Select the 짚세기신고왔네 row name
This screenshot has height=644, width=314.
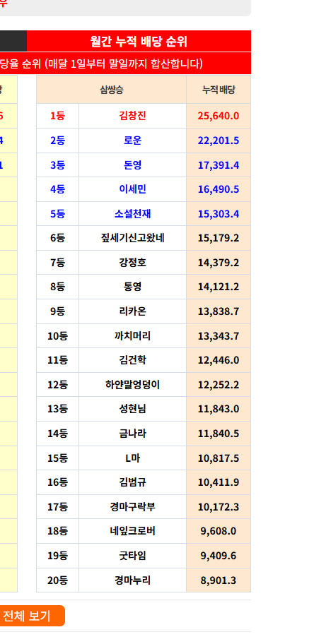(132, 238)
